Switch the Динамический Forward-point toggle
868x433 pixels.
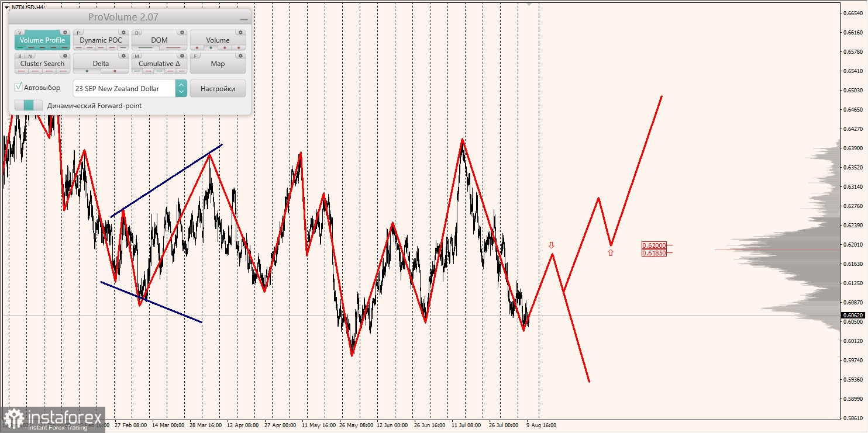[x=29, y=105]
